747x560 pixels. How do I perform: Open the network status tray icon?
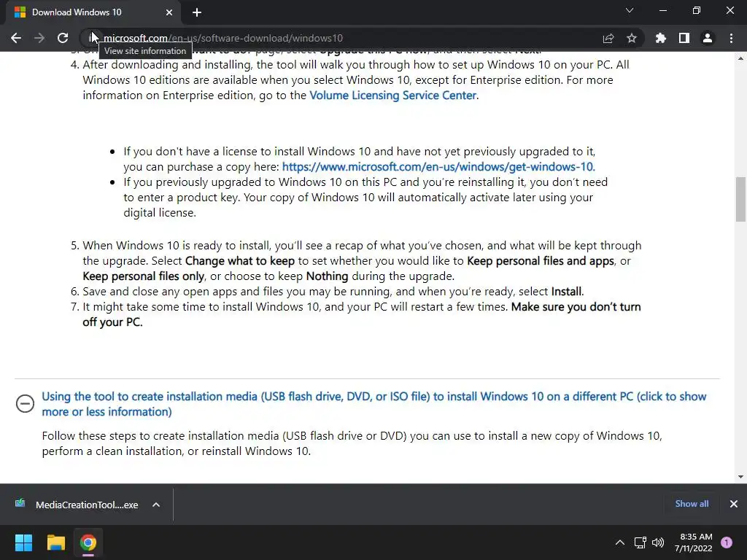click(x=640, y=542)
